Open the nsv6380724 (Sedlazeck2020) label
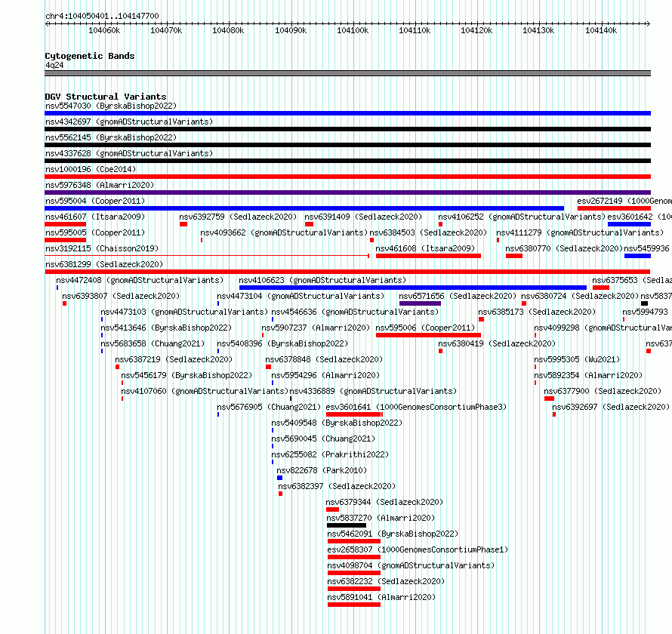This screenshot has width=672, height=634. [580, 296]
